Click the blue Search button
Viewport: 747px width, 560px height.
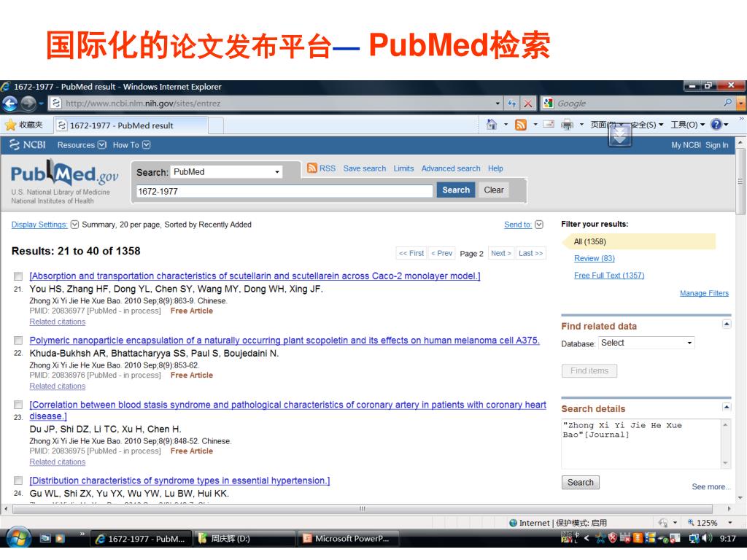pyautogui.click(x=456, y=190)
